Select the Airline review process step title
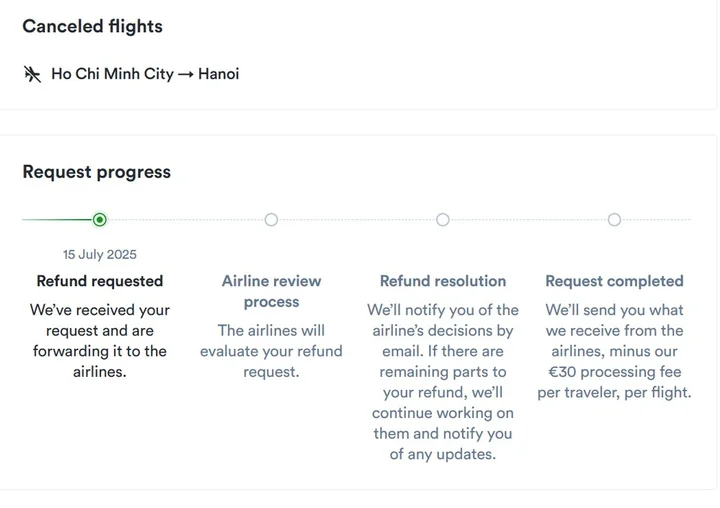Screen dimensions: 720x508 (271, 291)
